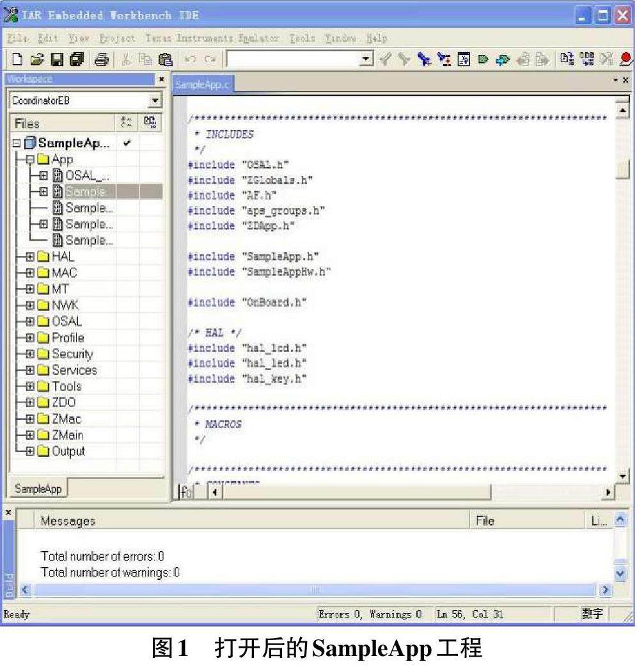Open the Replace tool icon

tap(444, 59)
